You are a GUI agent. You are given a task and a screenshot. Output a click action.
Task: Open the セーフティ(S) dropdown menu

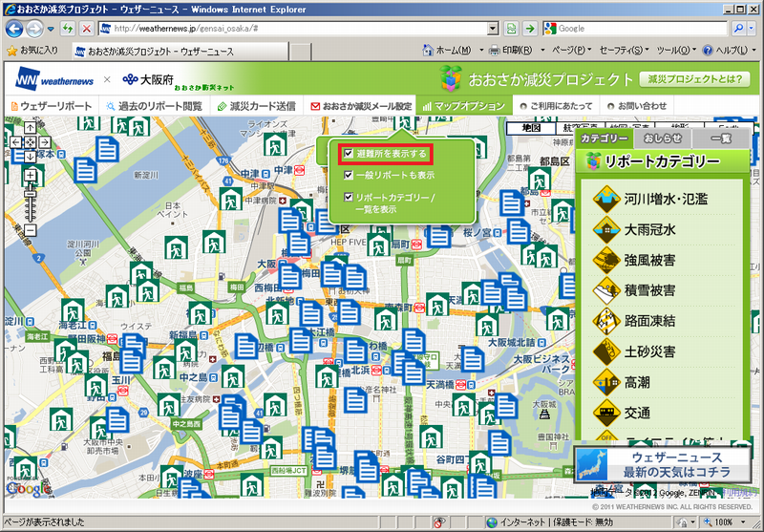pos(624,51)
